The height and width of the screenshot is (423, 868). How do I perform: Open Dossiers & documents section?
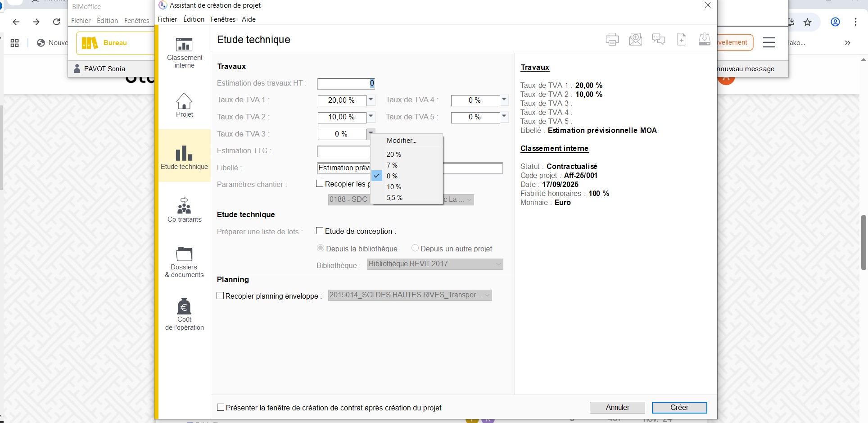(184, 262)
